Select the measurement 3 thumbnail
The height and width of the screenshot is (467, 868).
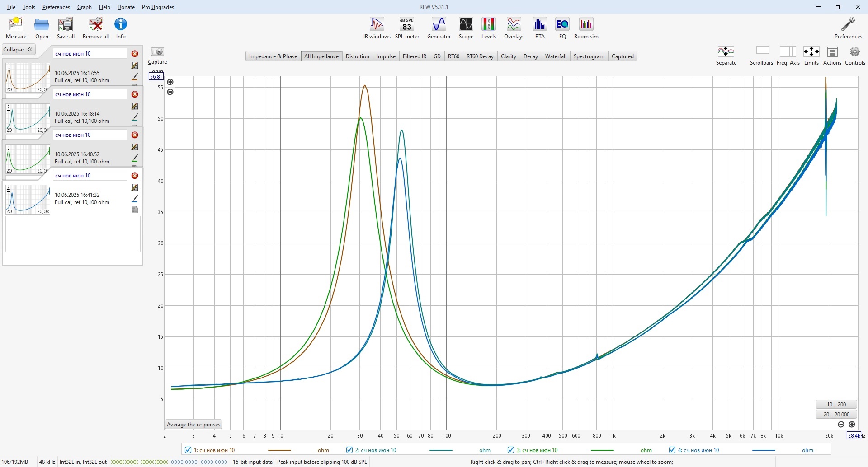(x=28, y=159)
